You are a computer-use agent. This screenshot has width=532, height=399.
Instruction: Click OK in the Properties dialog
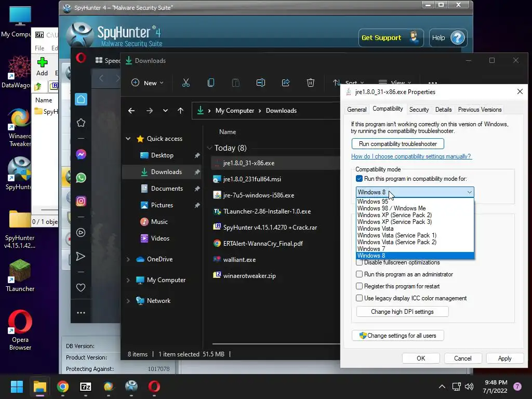click(x=421, y=358)
